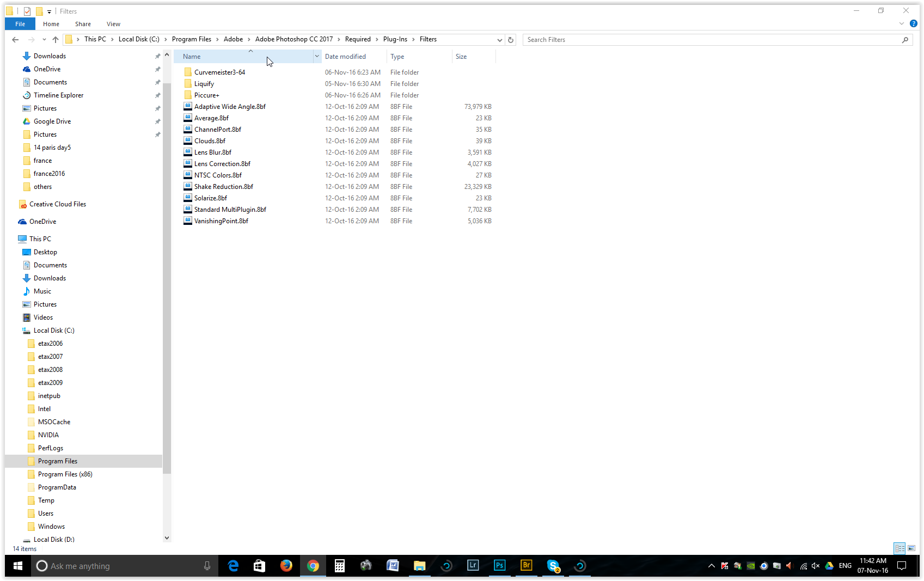The height and width of the screenshot is (581, 924).
Task: Open the address bar history dropdown
Action: point(499,40)
